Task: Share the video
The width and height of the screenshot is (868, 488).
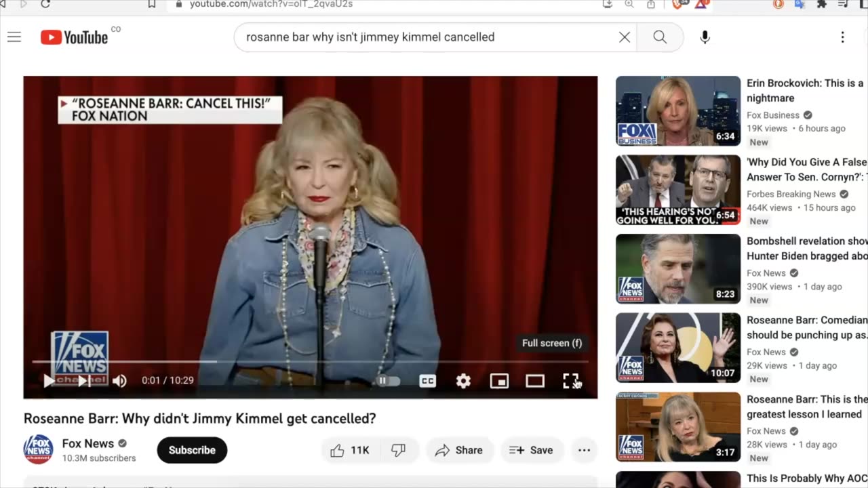Action: [459, 450]
